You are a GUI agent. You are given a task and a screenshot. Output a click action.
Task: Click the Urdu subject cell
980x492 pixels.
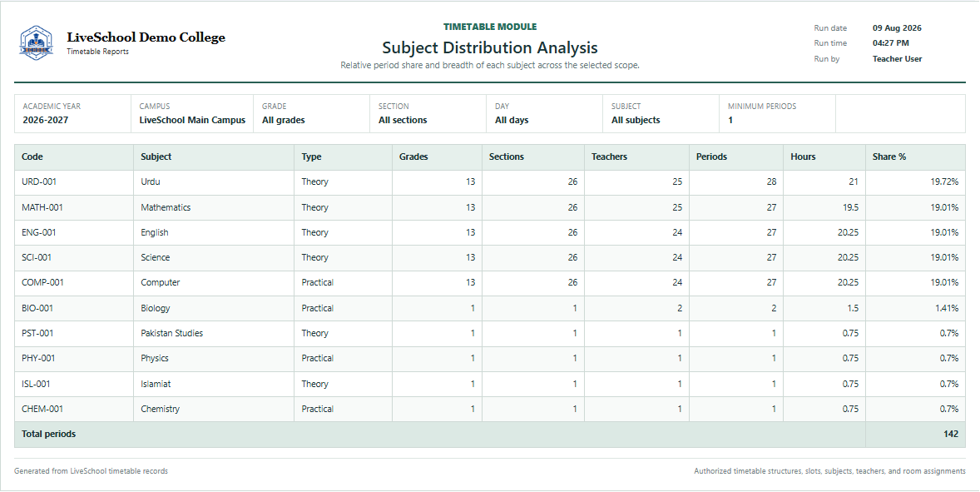click(x=214, y=182)
